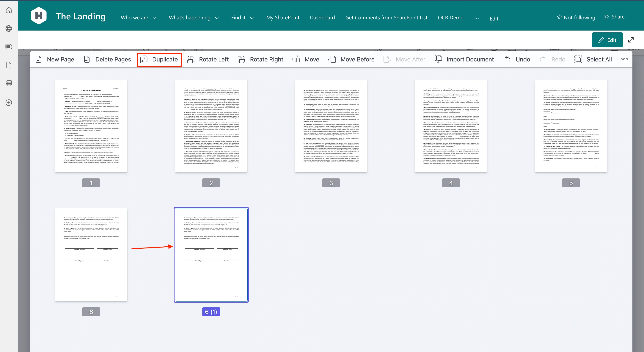This screenshot has width=644, height=352.
Task: Open the News icon in the sidebar
Action: 9,46
